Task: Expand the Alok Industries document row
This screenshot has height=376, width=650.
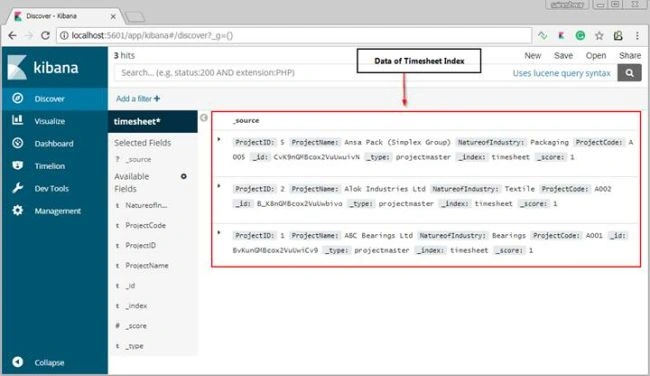Action: pyautogui.click(x=219, y=186)
